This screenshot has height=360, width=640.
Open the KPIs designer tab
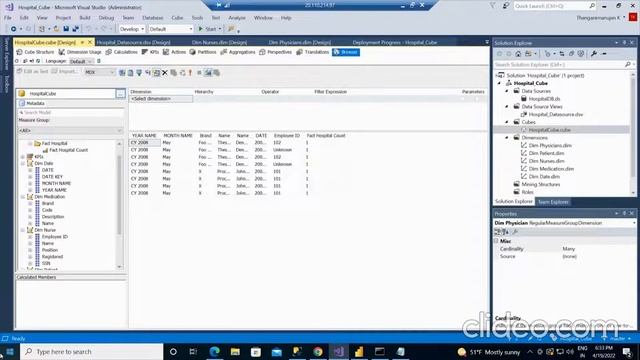[150, 52]
